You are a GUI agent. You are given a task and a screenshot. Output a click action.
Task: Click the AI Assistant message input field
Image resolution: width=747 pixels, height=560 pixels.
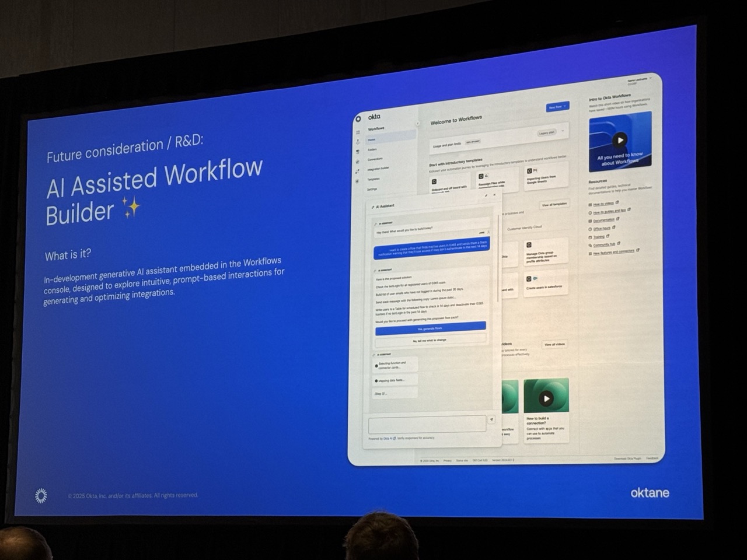(x=427, y=423)
